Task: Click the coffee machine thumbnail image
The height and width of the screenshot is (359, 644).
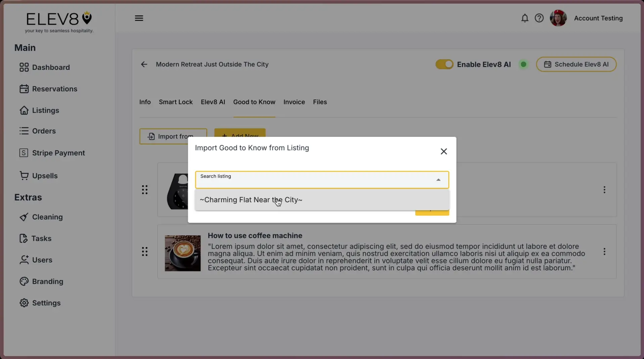Action: pos(183,253)
